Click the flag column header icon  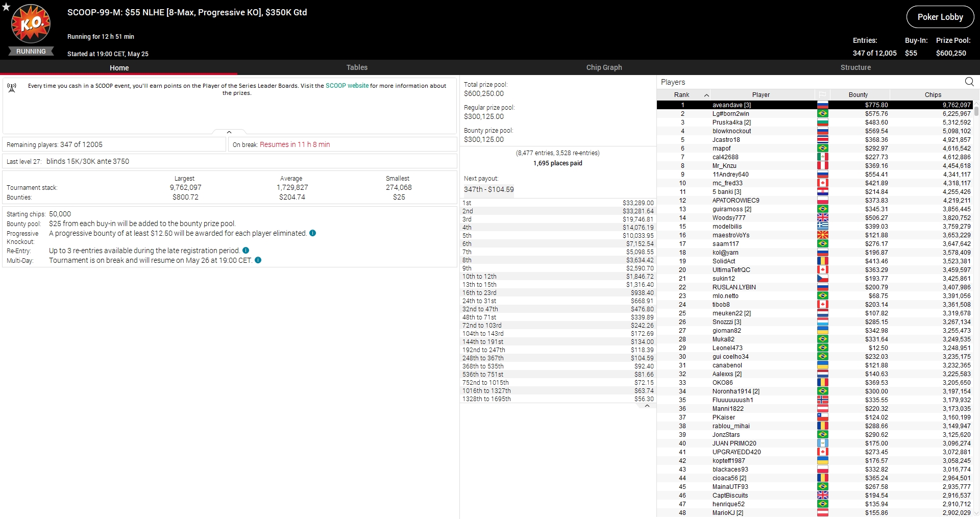click(822, 94)
